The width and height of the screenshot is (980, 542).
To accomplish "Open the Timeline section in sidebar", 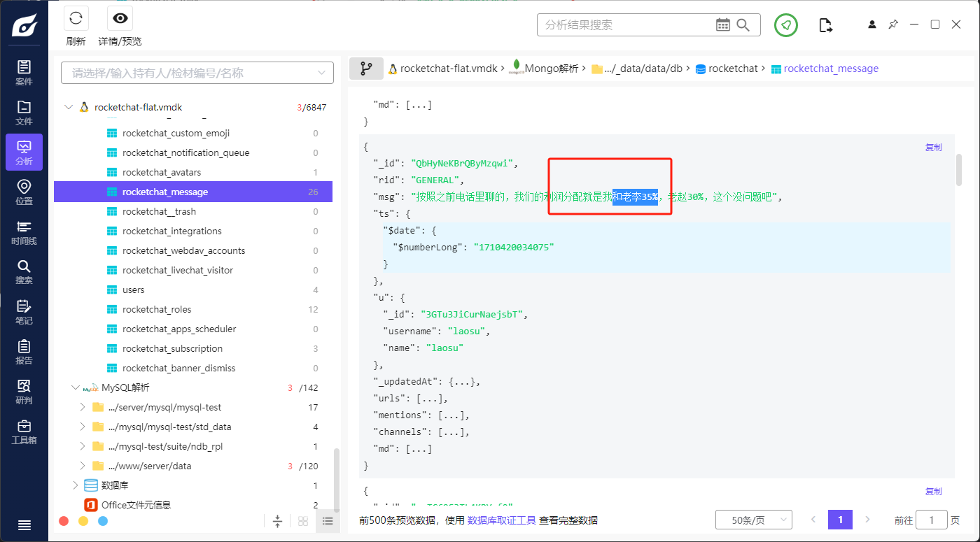I will (24, 233).
